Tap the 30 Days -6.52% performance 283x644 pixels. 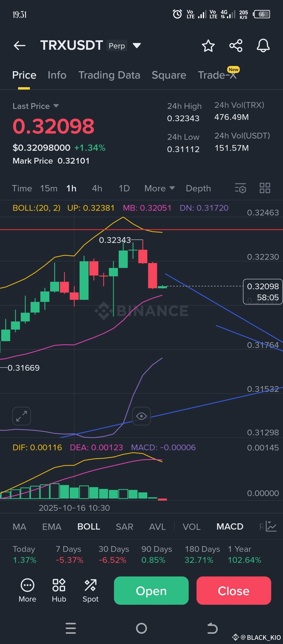114,554
